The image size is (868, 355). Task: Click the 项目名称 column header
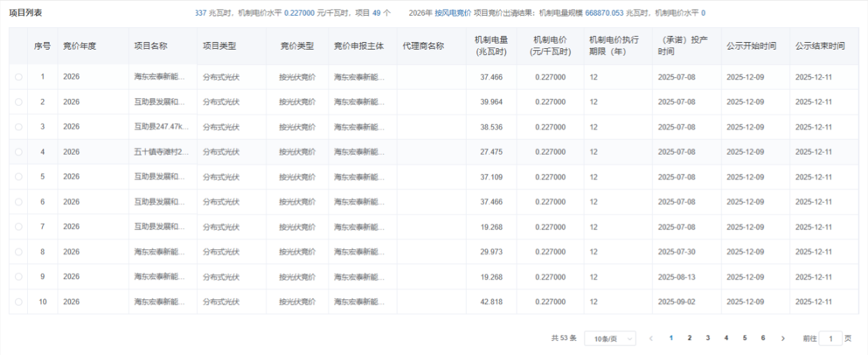151,46
